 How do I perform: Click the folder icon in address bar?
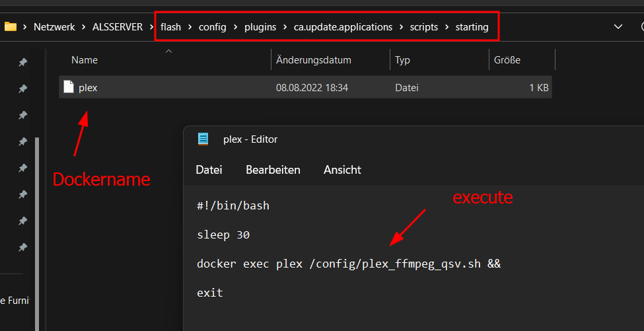point(11,27)
